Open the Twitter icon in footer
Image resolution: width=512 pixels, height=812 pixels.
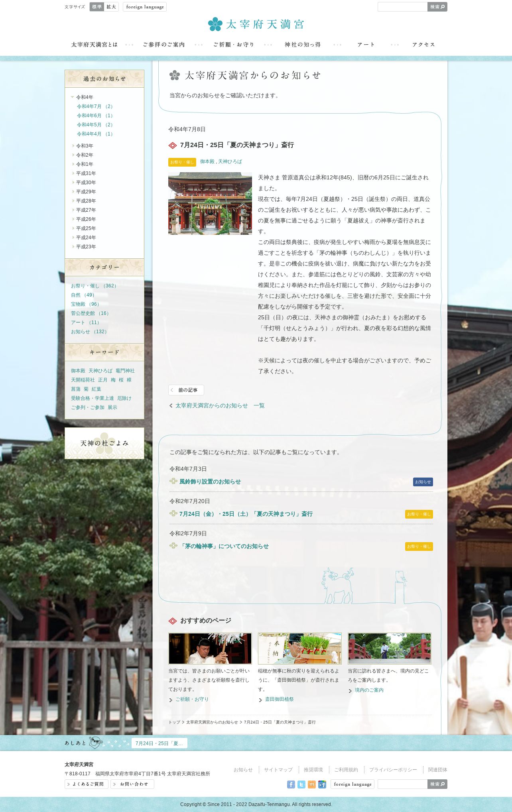(301, 784)
